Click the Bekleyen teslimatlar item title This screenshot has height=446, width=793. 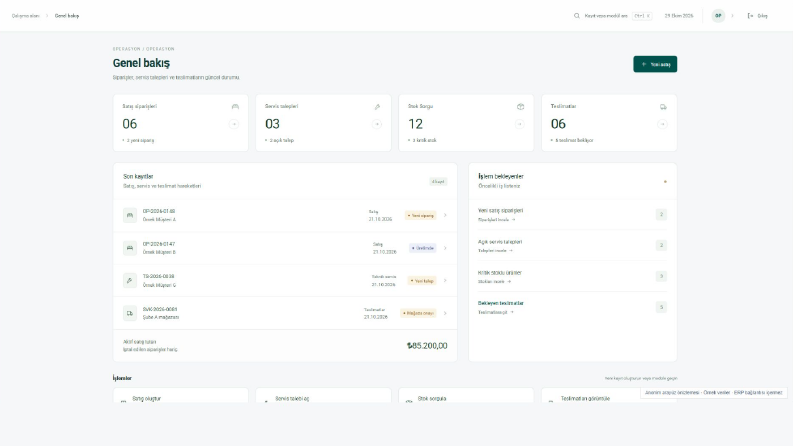(501, 303)
